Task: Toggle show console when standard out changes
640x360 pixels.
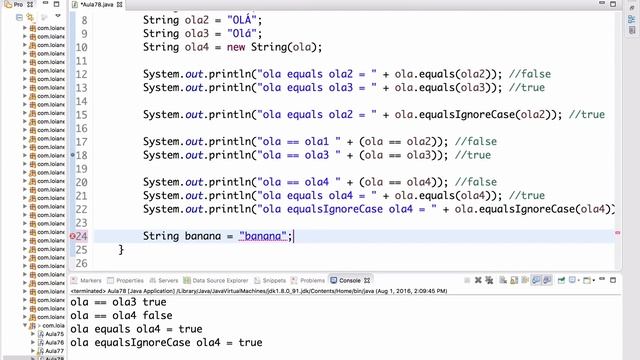Action: coord(536,280)
